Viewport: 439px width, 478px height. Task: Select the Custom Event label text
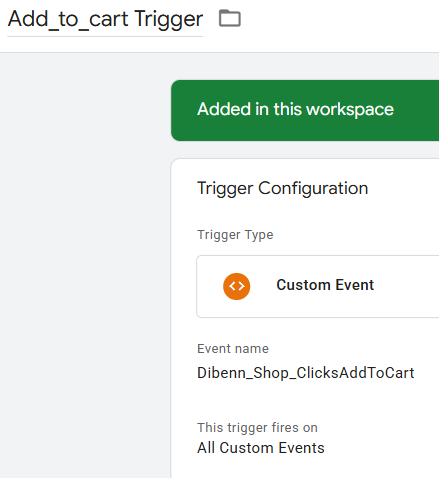coord(325,285)
